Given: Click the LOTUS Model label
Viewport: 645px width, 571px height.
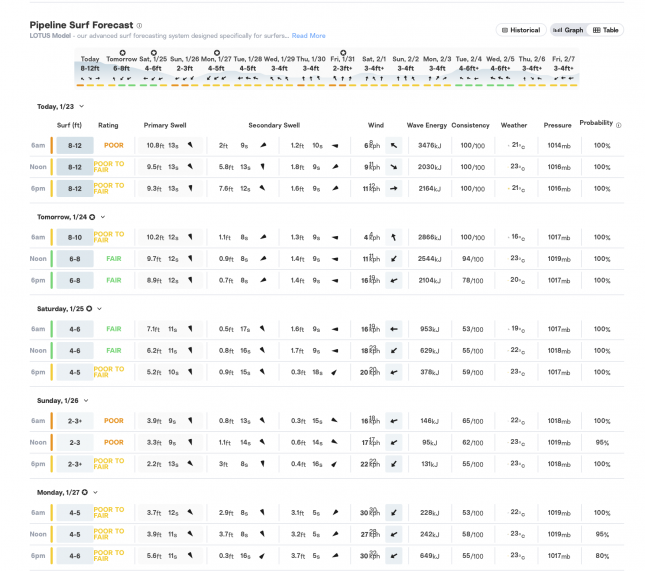Looking at the screenshot, I should pos(50,36).
